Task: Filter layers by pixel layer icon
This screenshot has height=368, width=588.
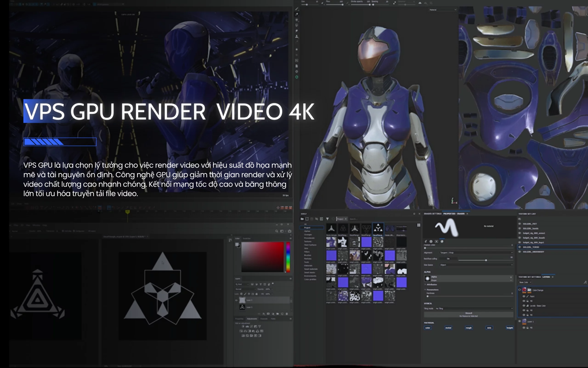Action: [252, 284]
